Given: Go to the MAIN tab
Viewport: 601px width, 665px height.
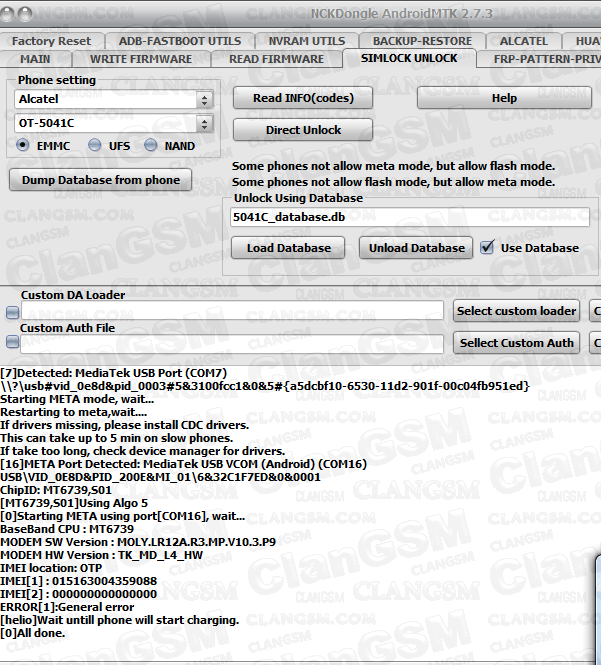Looking at the screenshot, I should [x=35, y=59].
